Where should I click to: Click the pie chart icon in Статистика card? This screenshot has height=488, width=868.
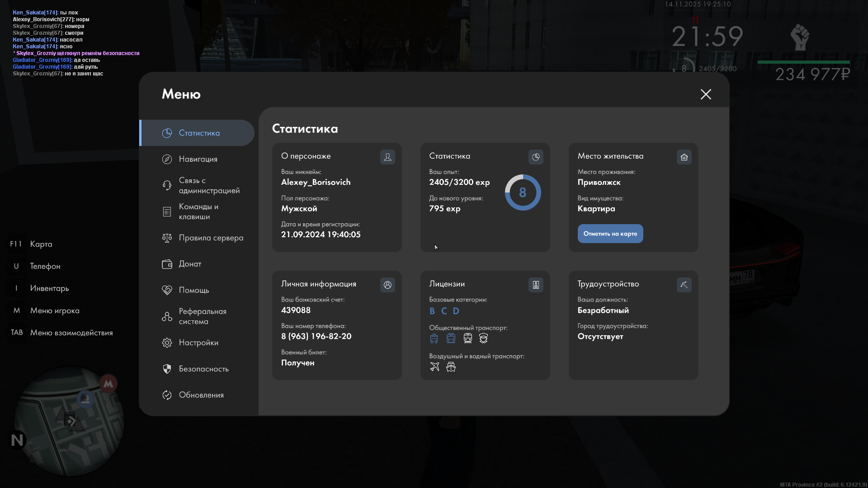(536, 157)
